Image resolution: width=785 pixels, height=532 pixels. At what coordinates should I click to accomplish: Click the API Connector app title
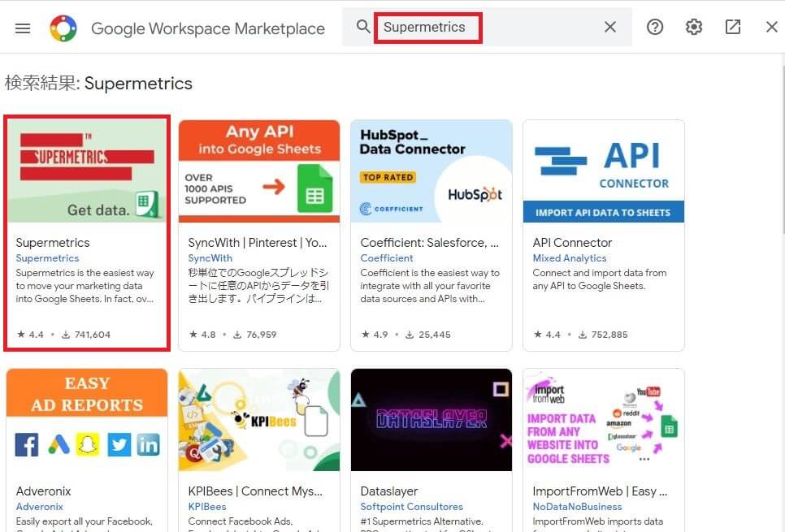(572, 243)
